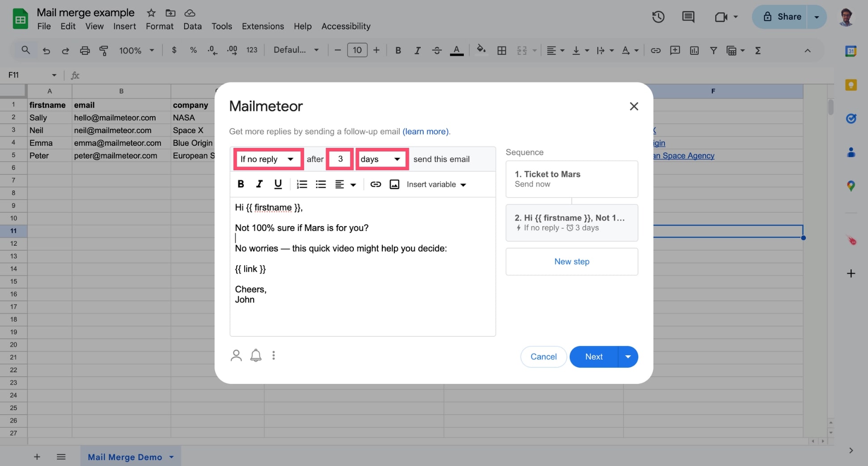Select sequence step 2 follow-up email
This screenshot has width=868, height=466.
pyautogui.click(x=572, y=223)
